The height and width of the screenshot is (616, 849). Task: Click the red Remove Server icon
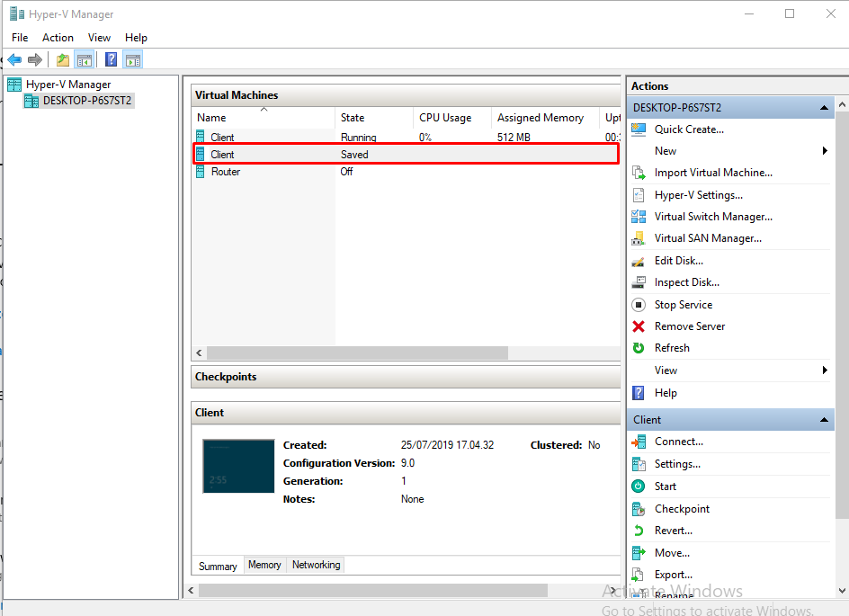(639, 326)
